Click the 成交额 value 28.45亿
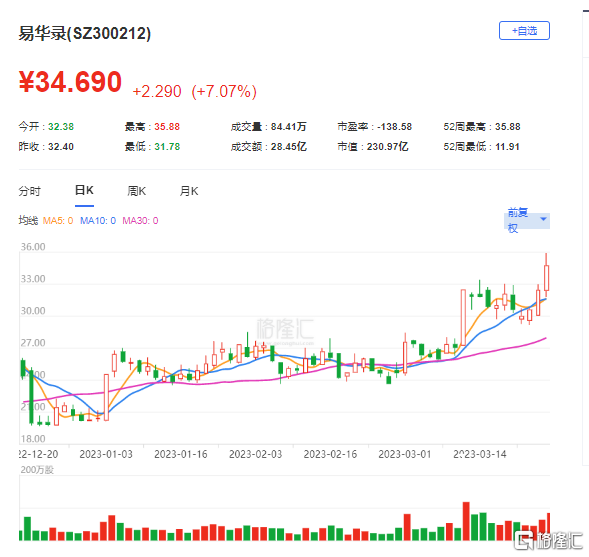 pyautogui.click(x=289, y=147)
